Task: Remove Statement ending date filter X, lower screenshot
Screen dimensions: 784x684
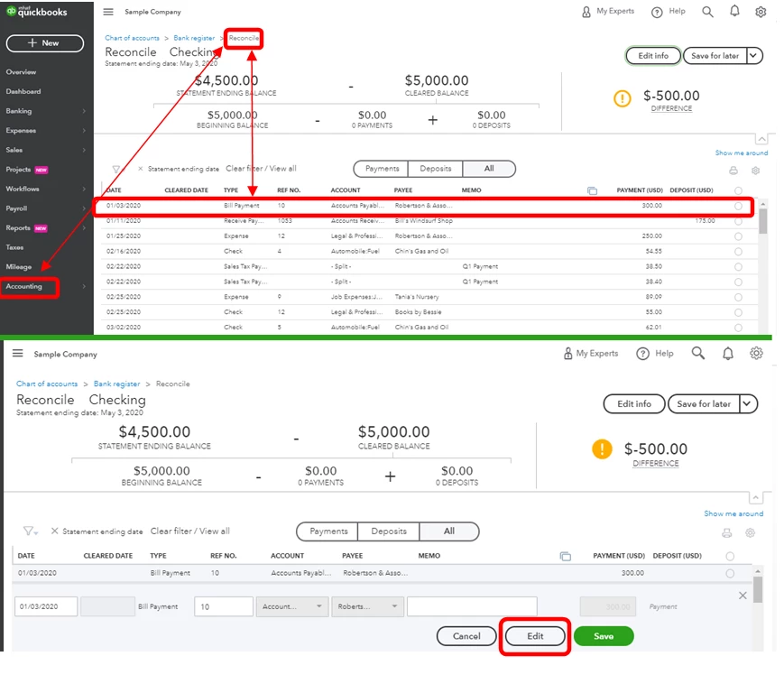Action: coord(54,531)
